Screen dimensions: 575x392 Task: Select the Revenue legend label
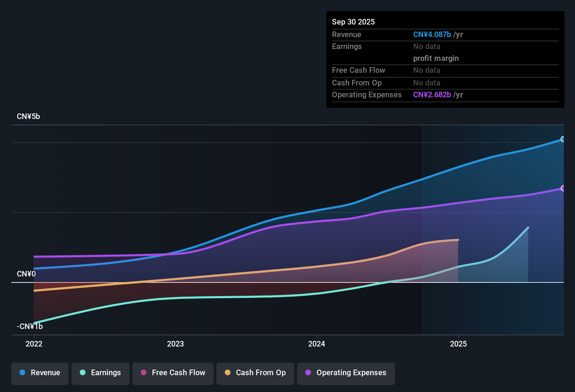click(x=45, y=373)
